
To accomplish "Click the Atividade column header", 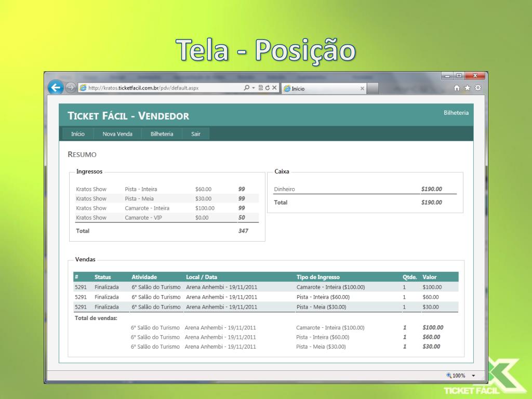I will [144, 277].
